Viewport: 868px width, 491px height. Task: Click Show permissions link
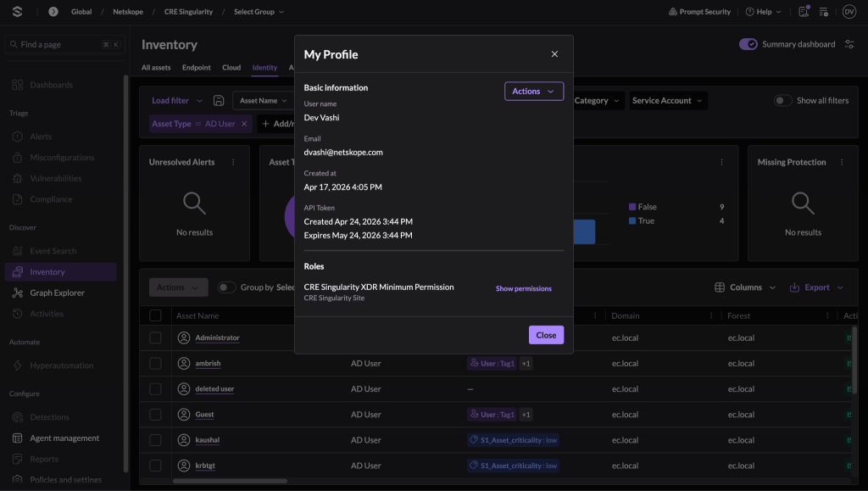tap(524, 288)
